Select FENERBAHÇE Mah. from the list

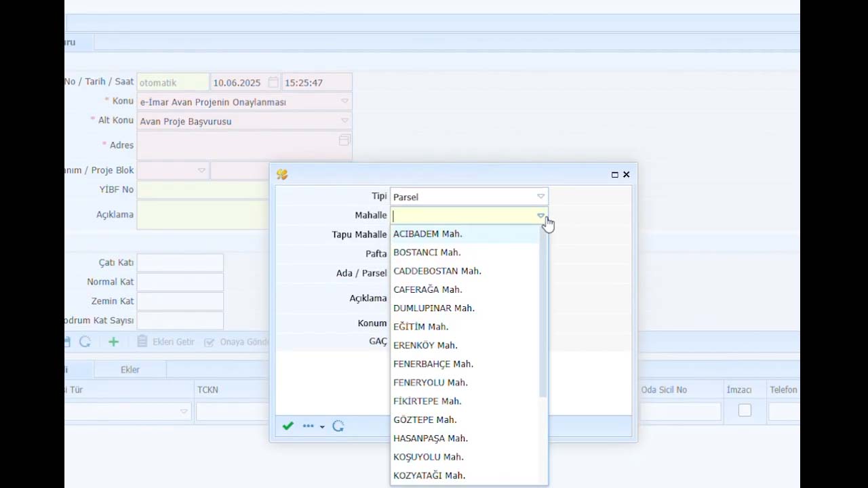(x=465, y=364)
